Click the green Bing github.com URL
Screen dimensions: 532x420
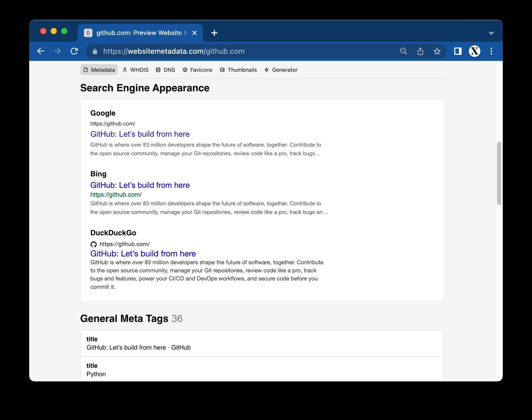(x=116, y=195)
